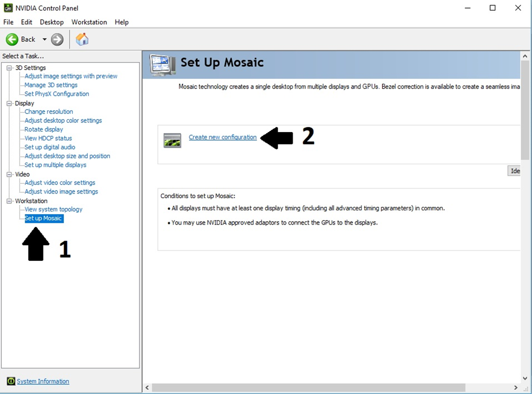Collapse the Workstation tree node
The image size is (532, 394).
pos(9,201)
